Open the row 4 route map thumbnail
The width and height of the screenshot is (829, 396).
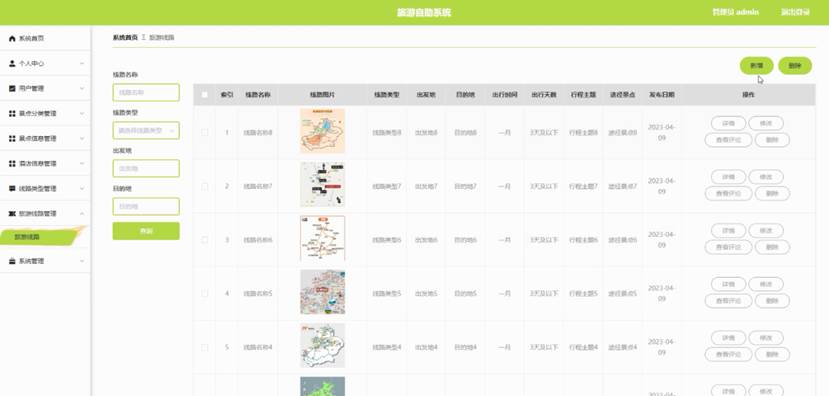tap(323, 292)
